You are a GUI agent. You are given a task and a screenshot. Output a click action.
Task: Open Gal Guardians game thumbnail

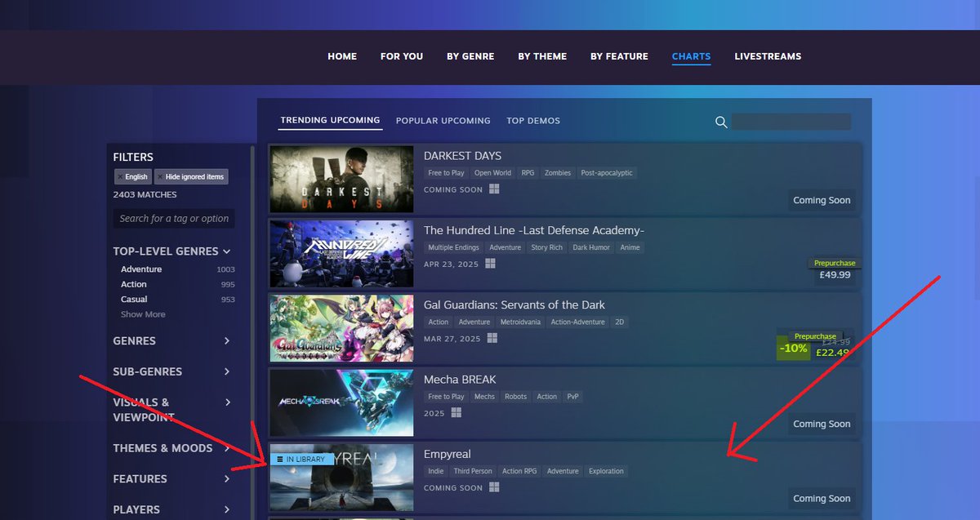click(x=341, y=328)
